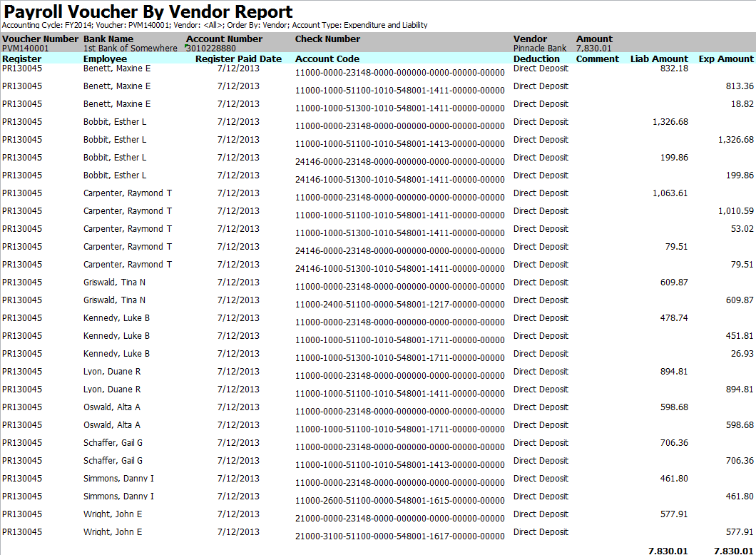Click liability amount 598.68
The image size is (756, 555).
point(674,407)
